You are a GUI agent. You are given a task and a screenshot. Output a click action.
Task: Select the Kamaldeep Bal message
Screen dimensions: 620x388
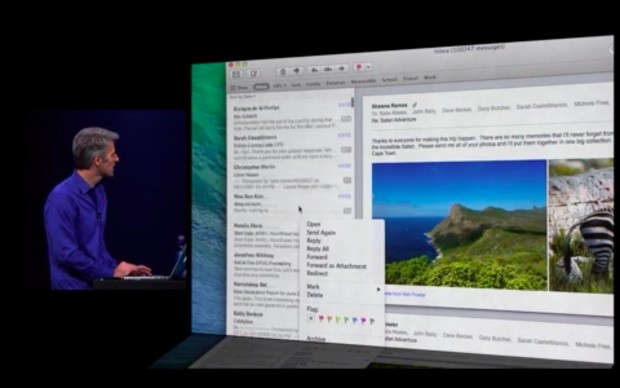[265, 295]
